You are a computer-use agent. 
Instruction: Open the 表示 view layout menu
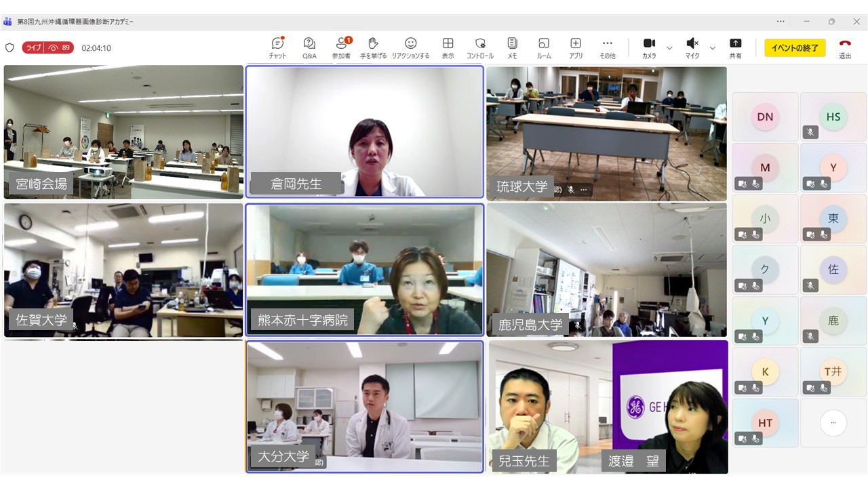448,47
